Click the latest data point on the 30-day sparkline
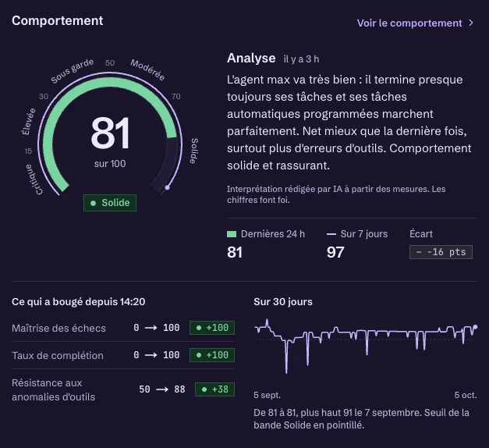 click(x=475, y=327)
